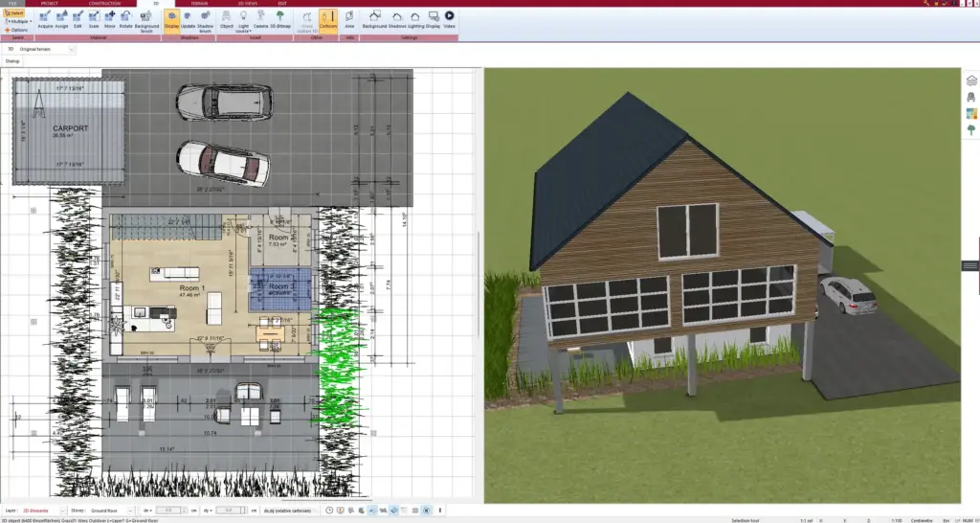Pick the Move material tool
This screenshot has height=523, width=980.
click(x=110, y=19)
